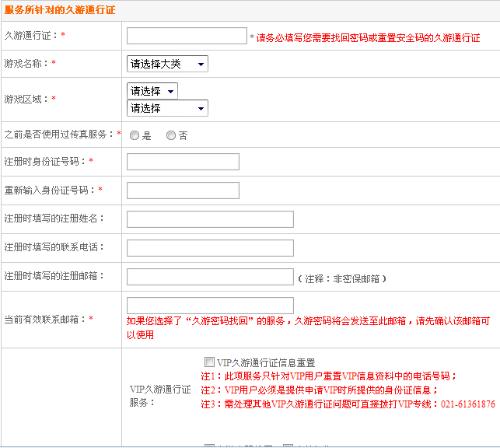The image size is (500, 448).
Task: Select the 否 radio button for fax service
Action: click(x=171, y=135)
